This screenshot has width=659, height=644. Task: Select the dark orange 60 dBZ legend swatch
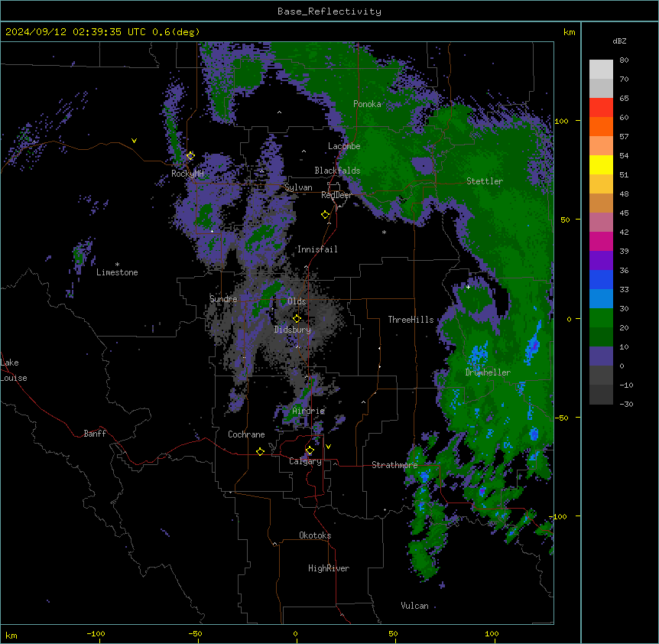pyautogui.click(x=601, y=126)
